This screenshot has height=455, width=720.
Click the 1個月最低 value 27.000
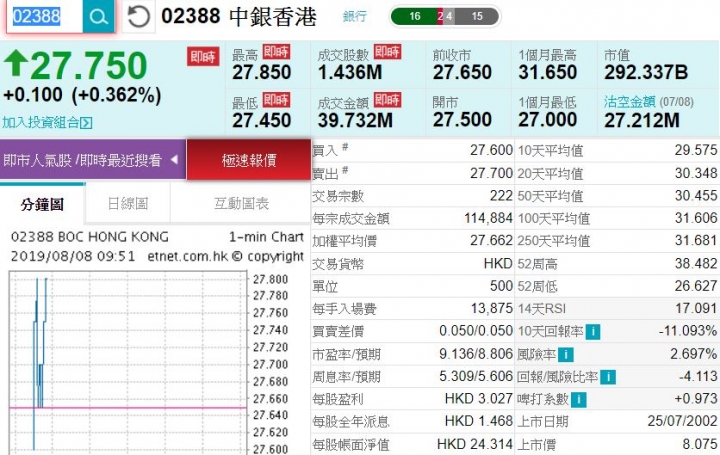[x=547, y=120]
